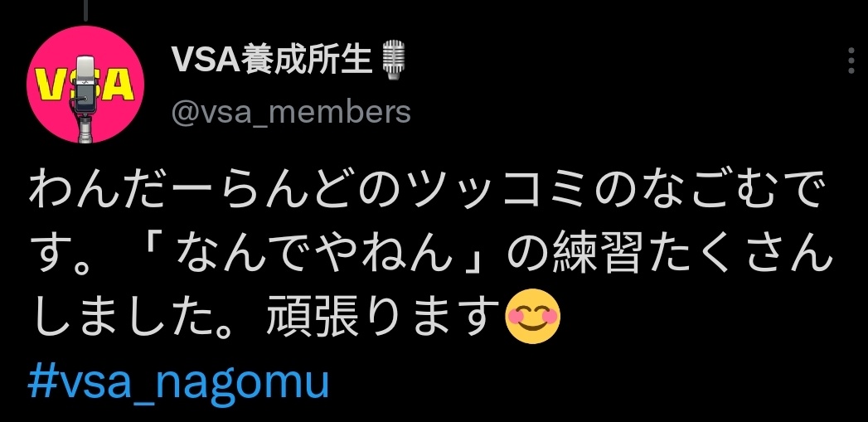Visit the @vsa_members handle
This screenshot has width=868, height=422.
click(x=291, y=111)
